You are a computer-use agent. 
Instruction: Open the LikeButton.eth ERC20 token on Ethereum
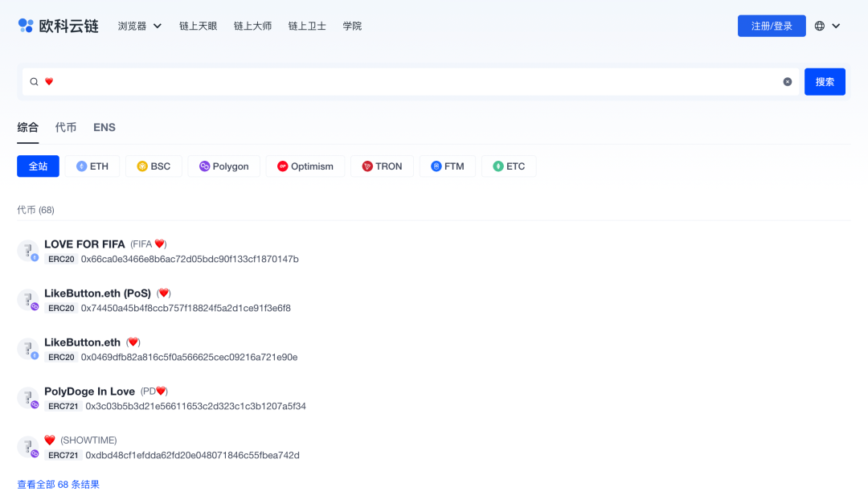tap(83, 342)
